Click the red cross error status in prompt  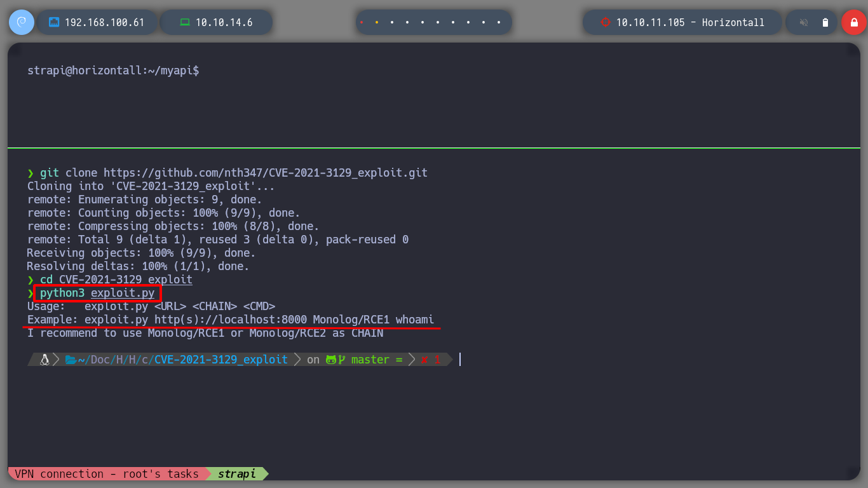coord(424,360)
